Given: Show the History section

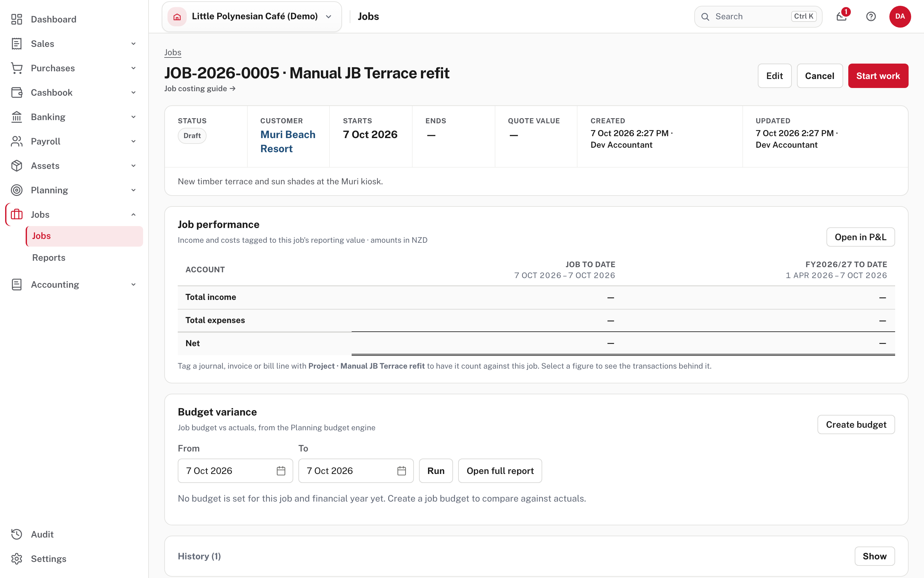Looking at the screenshot, I should click(x=874, y=556).
